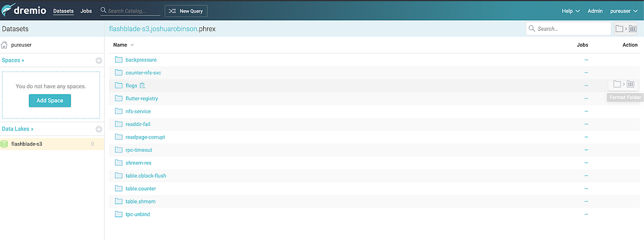
Task: Click the pureuser home icon
Action: (x=4, y=45)
